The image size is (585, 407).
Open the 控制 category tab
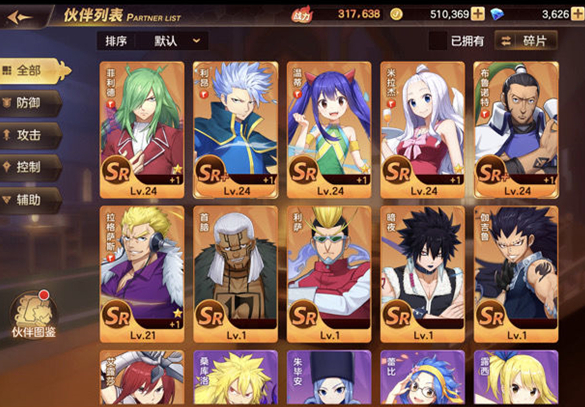[31, 168]
